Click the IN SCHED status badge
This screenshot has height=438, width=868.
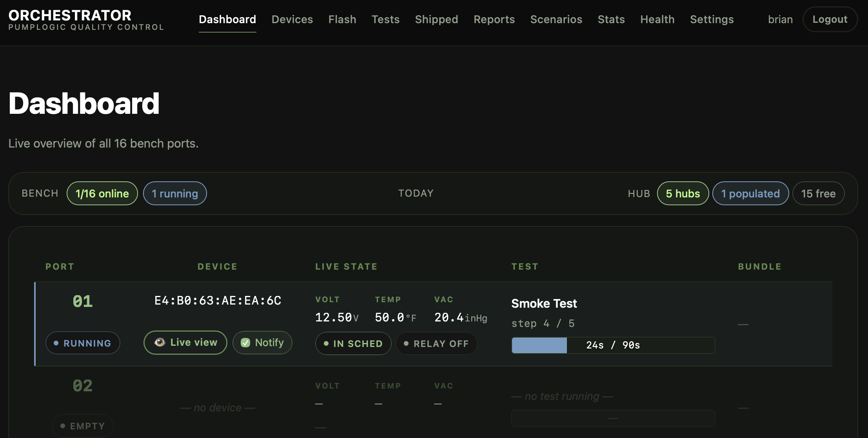tap(353, 343)
